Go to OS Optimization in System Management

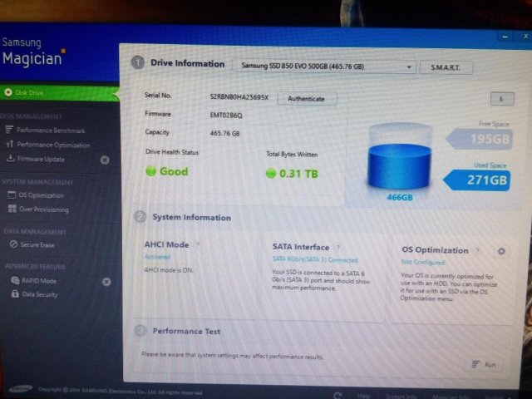click(41, 195)
